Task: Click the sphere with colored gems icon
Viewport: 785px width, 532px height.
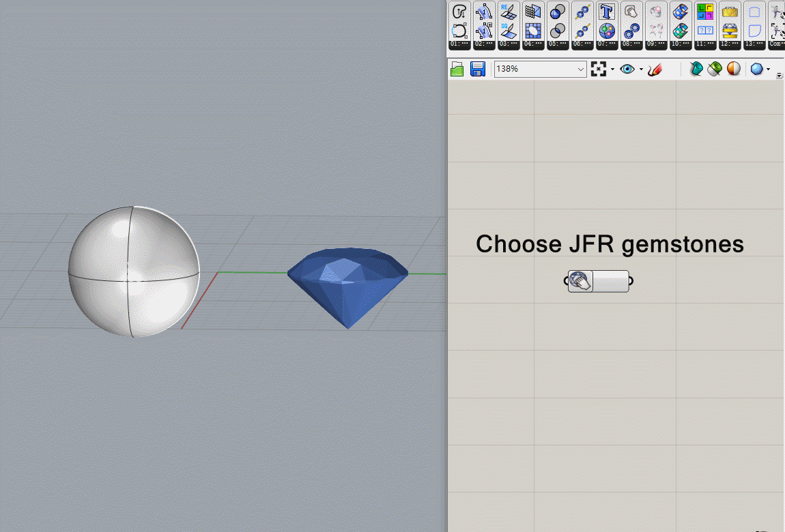Action: click(x=607, y=31)
